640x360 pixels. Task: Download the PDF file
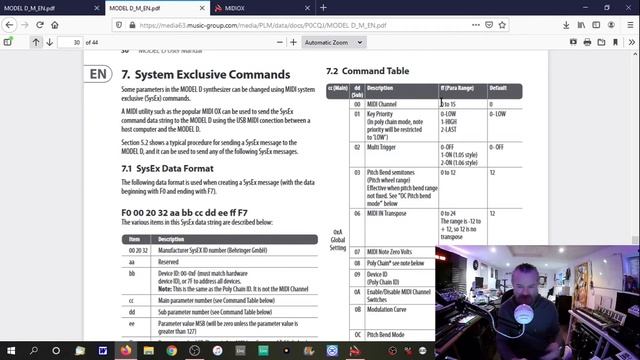(x=601, y=42)
